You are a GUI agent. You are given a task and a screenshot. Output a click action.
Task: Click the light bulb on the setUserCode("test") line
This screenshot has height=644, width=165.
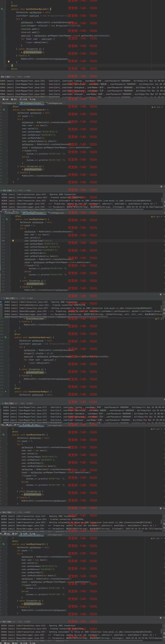pyautogui.click(x=13, y=241)
